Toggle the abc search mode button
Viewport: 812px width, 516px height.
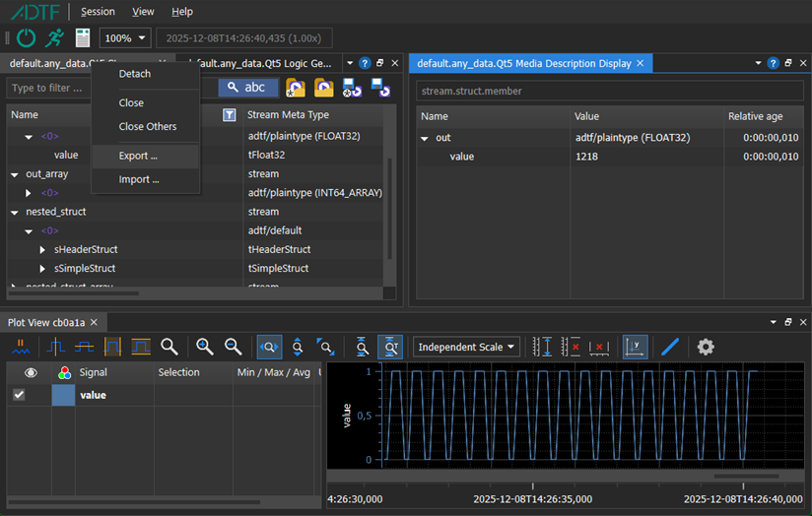click(x=248, y=88)
